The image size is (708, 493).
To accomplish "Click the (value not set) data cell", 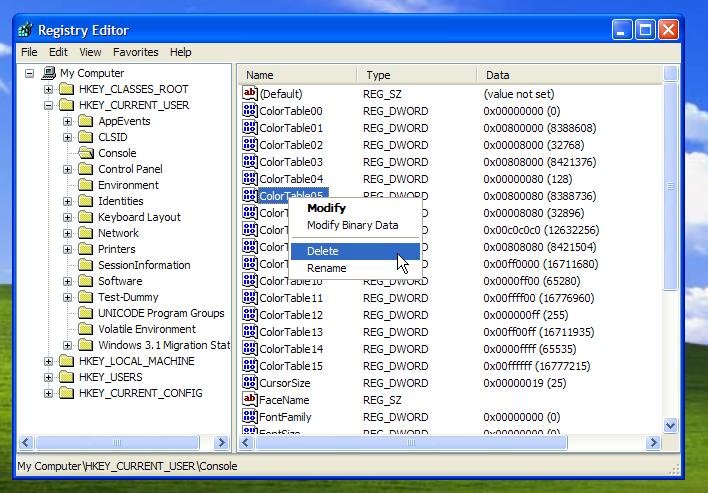I will tap(518, 94).
